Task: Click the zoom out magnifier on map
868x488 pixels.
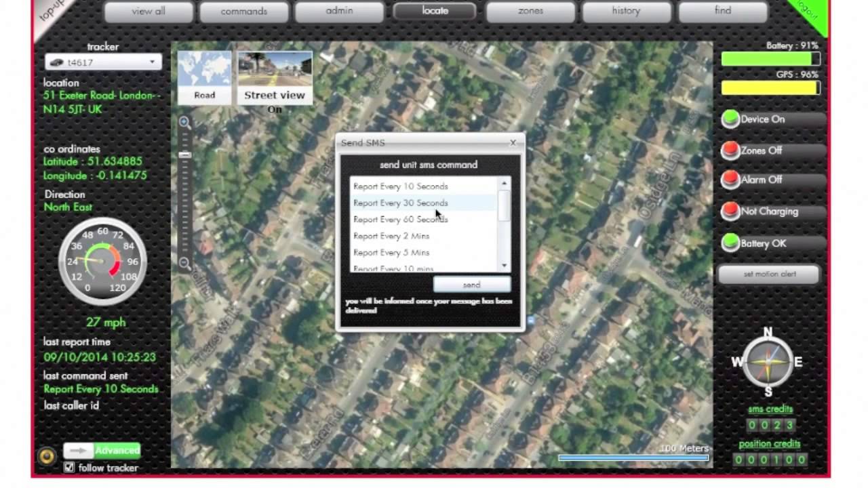Action: [184, 264]
